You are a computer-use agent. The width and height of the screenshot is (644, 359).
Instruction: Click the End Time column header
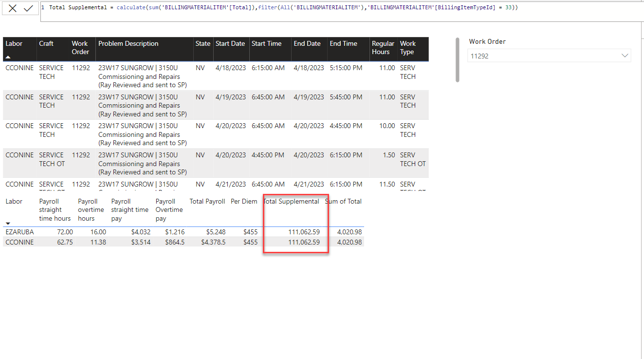point(344,43)
